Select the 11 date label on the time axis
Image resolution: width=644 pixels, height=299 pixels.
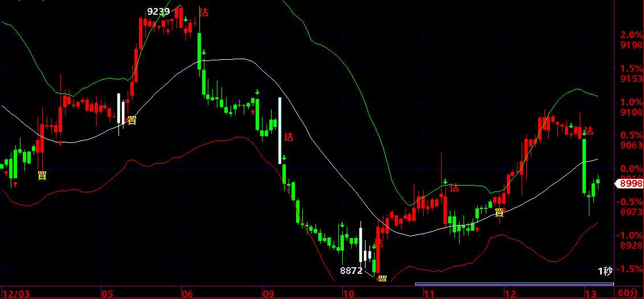(429, 294)
